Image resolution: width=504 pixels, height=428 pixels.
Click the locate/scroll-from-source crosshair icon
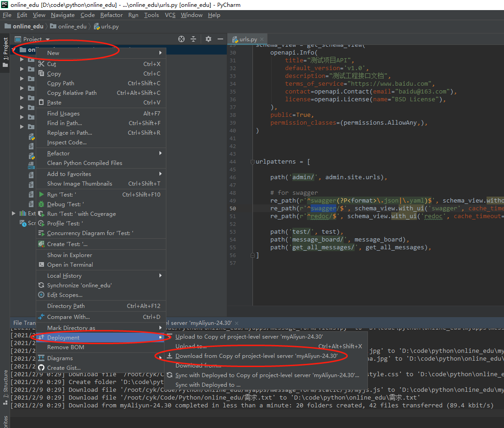181,39
